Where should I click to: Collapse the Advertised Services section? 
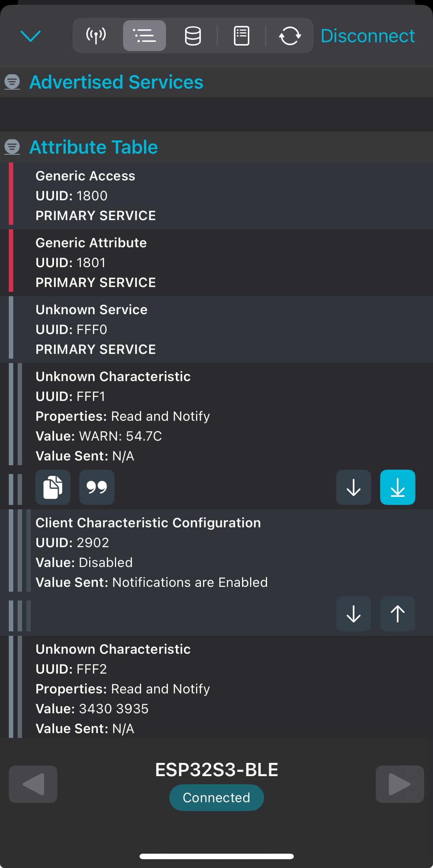pos(12,82)
